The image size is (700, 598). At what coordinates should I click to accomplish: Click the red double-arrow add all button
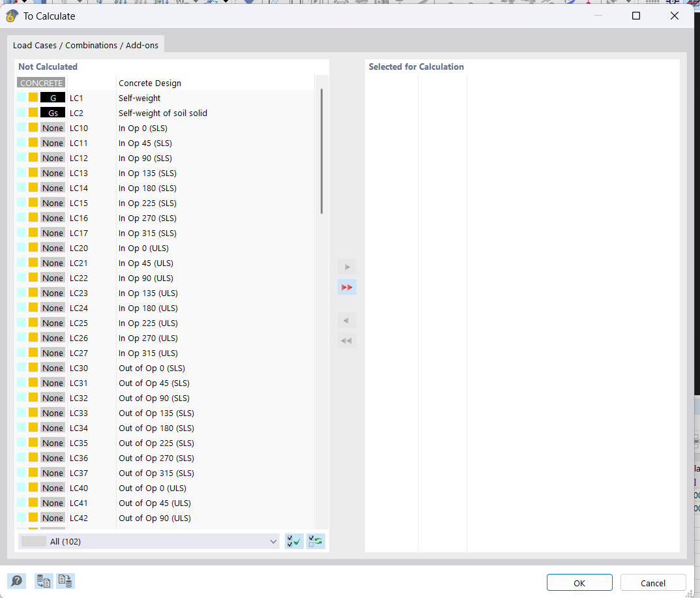[x=347, y=288]
